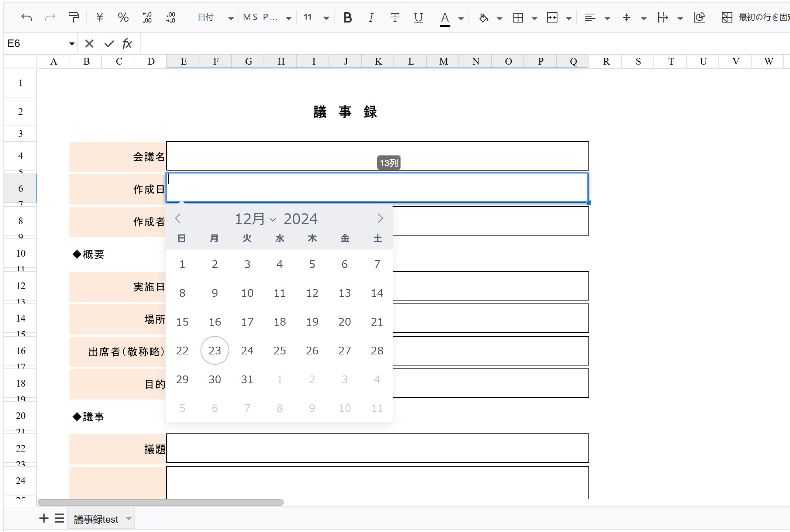Toggle underline formatting

pyautogui.click(x=418, y=17)
